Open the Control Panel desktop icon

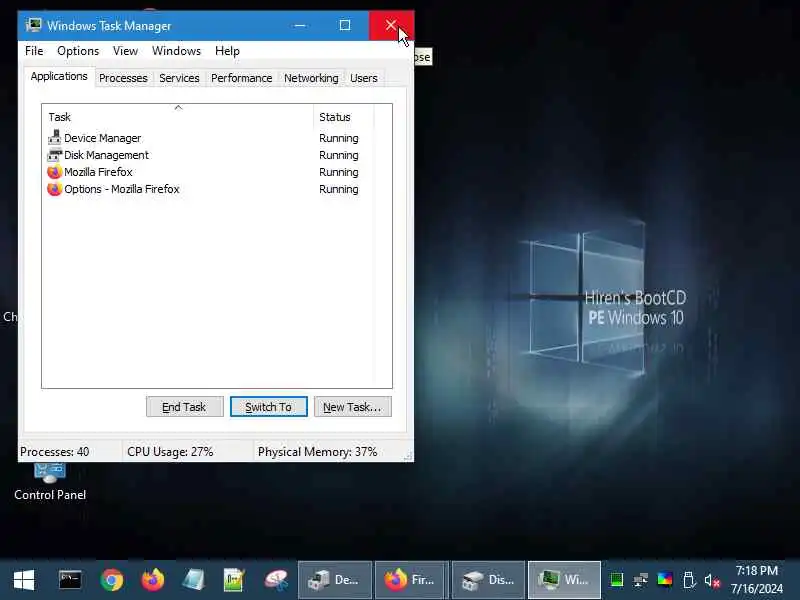click(x=50, y=481)
